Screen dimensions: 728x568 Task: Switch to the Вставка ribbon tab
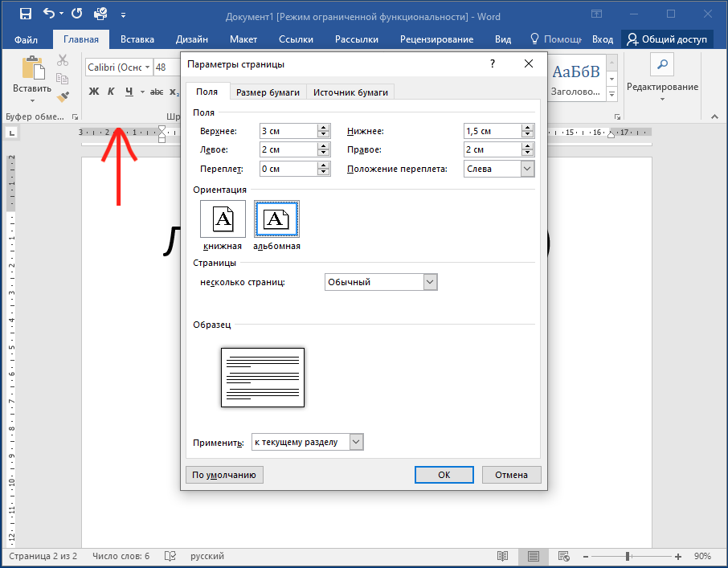(137, 39)
